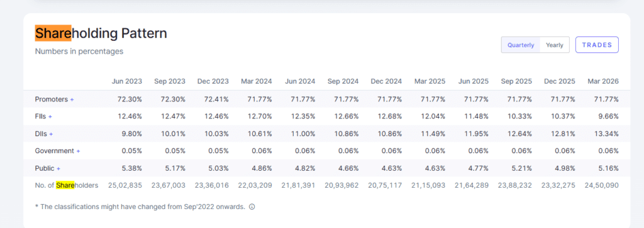Click the classifications changed footnote text

click(x=140, y=207)
